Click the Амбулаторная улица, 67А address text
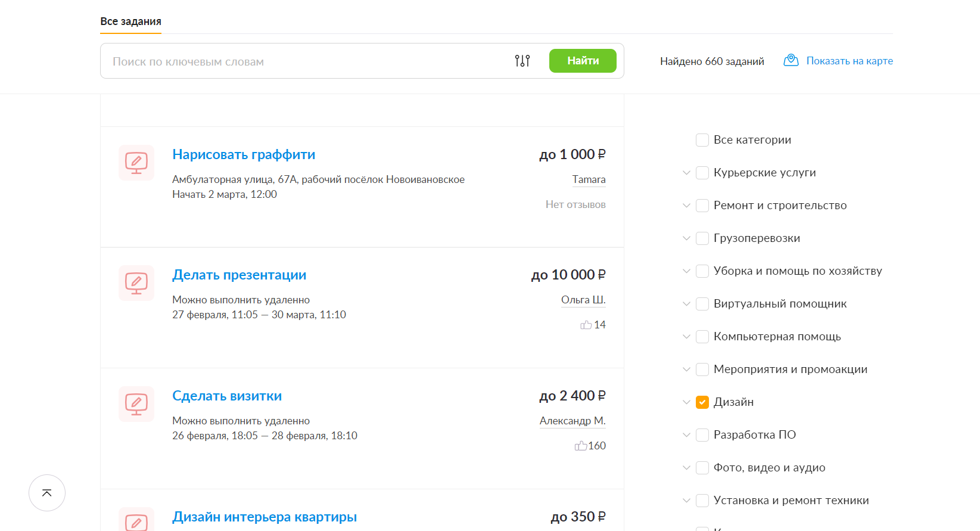Screen dimensions: 980x531 click(x=318, y=179)
